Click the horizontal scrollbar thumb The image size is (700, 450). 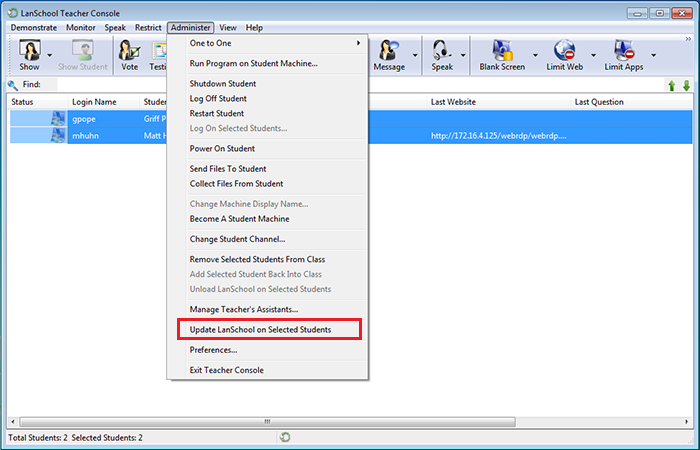[267, 421]
